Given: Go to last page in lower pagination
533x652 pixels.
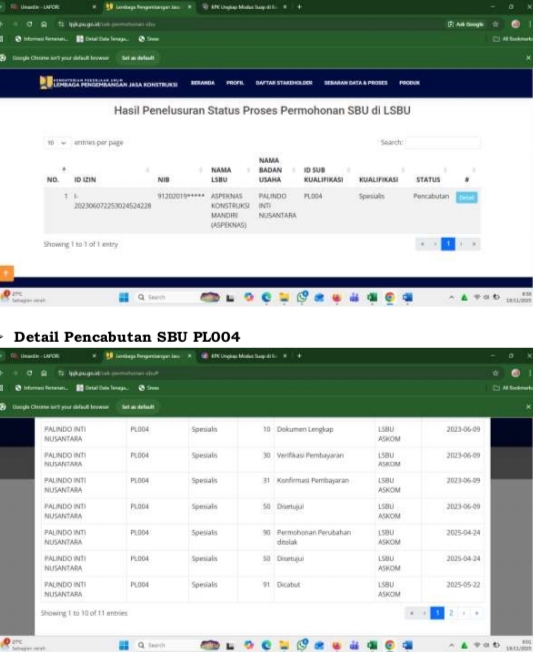Looking at the screenshot, I should tap(477, 613).
